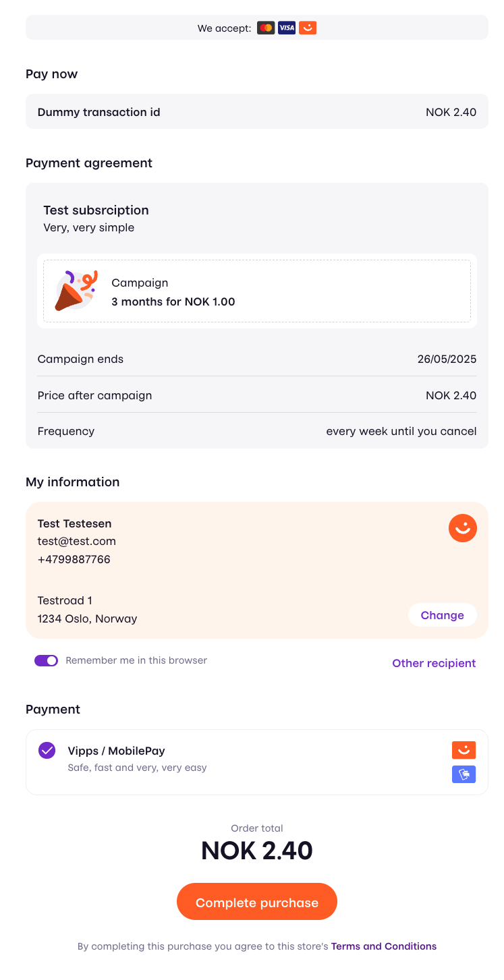Viewport: 504px width, 980px height.
Task: Click the My information section heading
Action: coord(72,482)
